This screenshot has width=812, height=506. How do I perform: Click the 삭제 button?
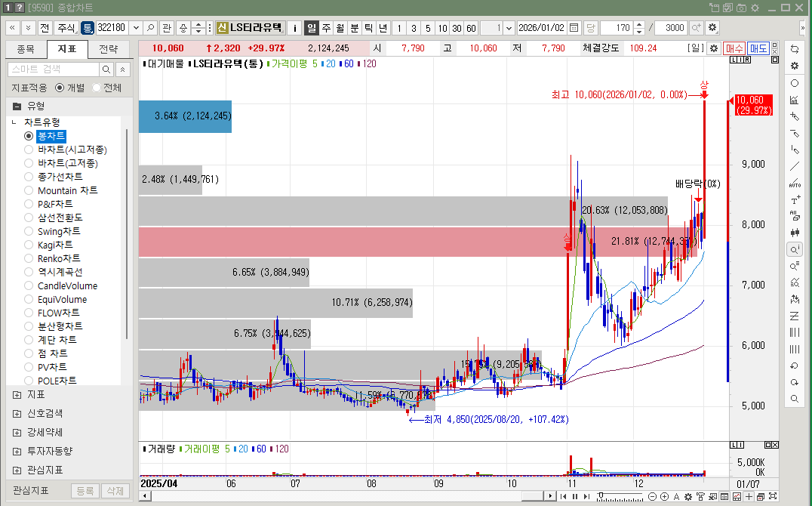click(x=115, y=490)
